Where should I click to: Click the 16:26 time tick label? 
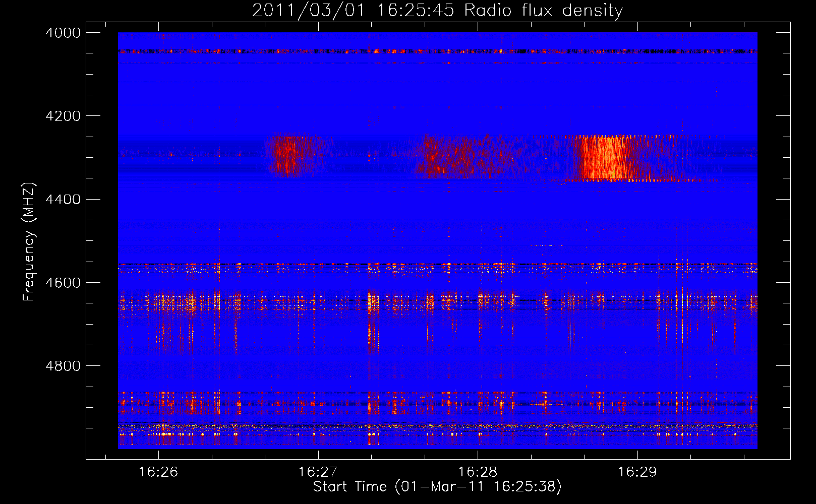point(158,472)
